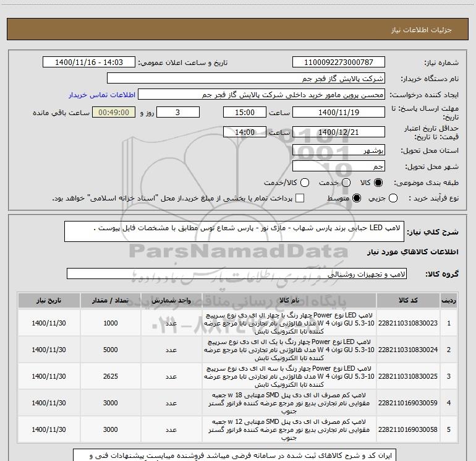Click the days remaining field showing 3

tap(178, 112)
